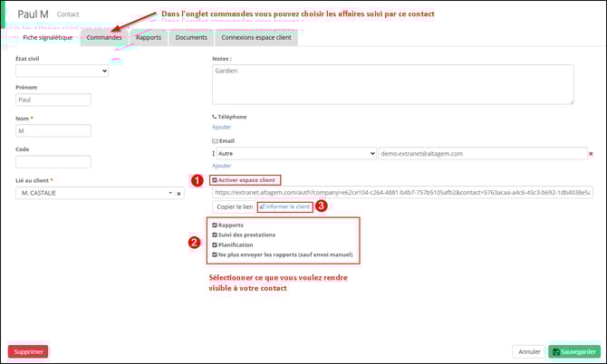The image size is (607, 364).
Task: Click the send icon in Informer le client
Action: [262, 207]
